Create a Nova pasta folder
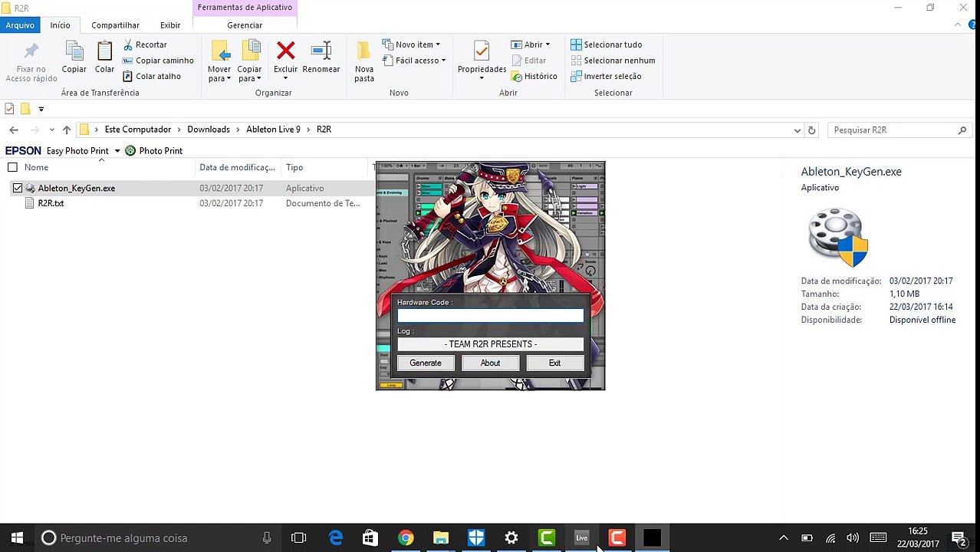Image resolution: width=980 pixels, height=552 pixels. click(364, 61)
